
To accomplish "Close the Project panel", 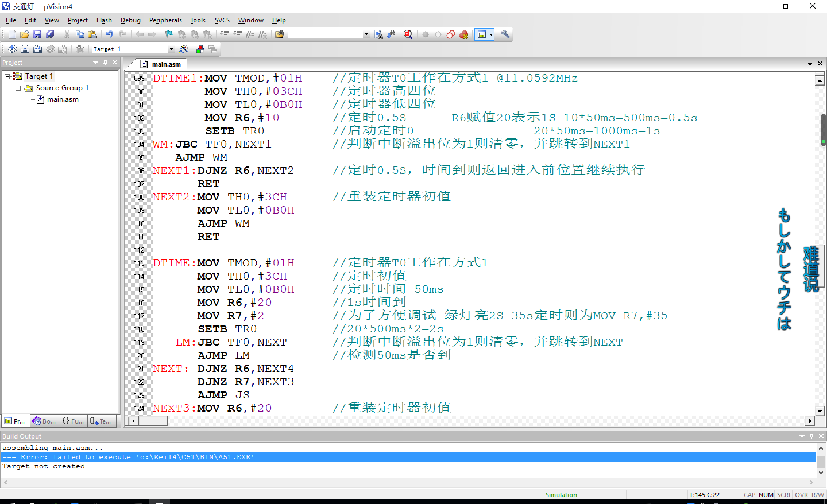I will [x=115, y=63].
